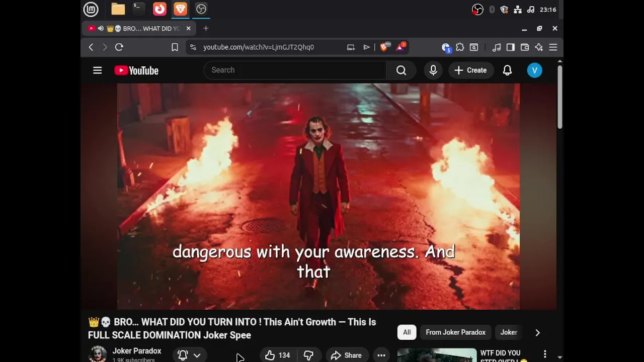Open the tab search toolbar icon

pyautogui.click(x=474, y=47)
